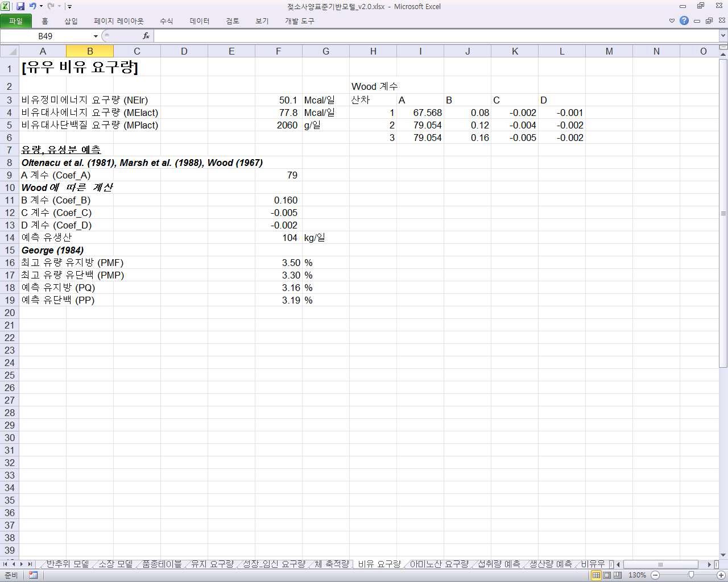Click the zoom out minus button
The height and width of the screenshot is (582, 728).
pos(655,575)
